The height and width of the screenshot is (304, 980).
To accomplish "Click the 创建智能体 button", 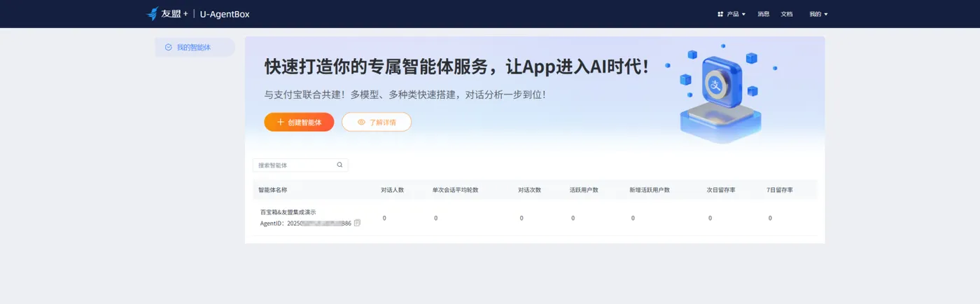I will (x=299, y=122).
